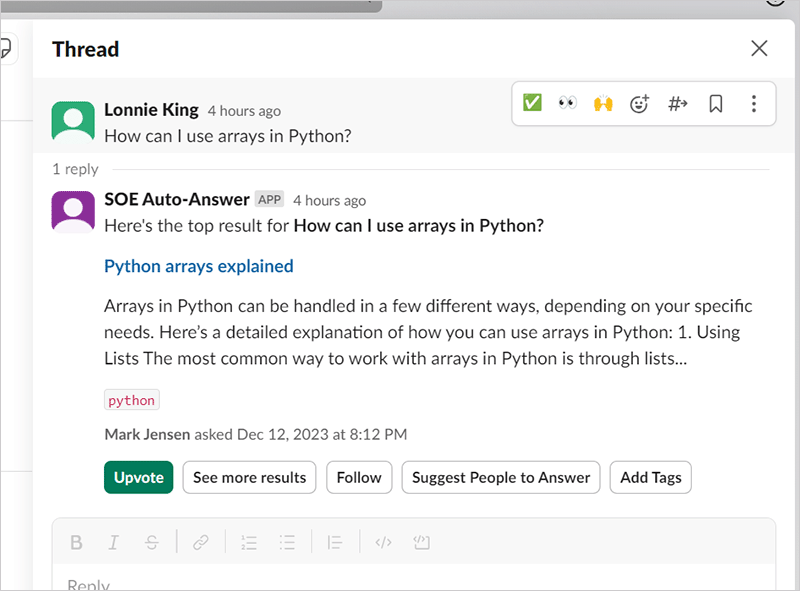
Task: Toggle bold formatting in reply box
Action: [76, 542]
